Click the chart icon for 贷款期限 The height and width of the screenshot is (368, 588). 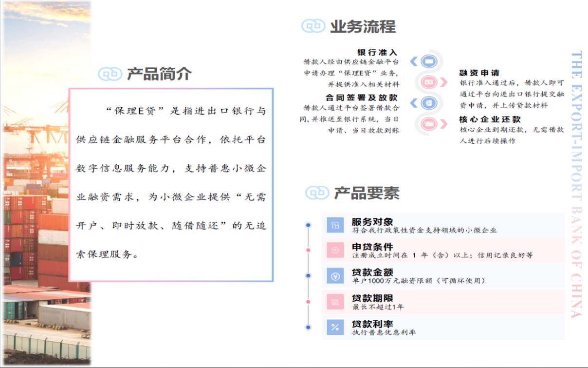335,302
